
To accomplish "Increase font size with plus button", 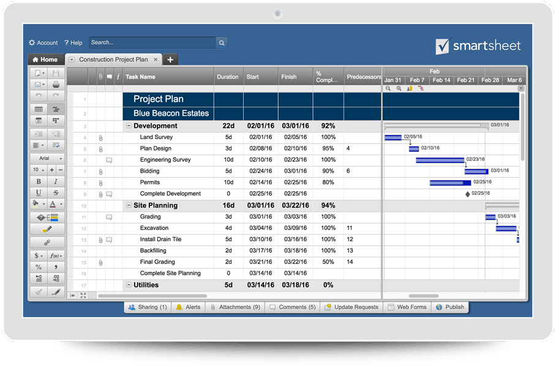I will (x=52, y=170).
